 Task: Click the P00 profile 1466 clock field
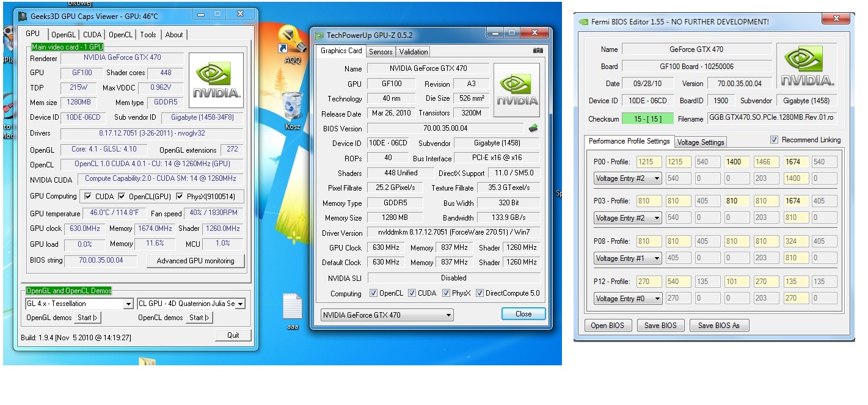click(x=766, y=162)
